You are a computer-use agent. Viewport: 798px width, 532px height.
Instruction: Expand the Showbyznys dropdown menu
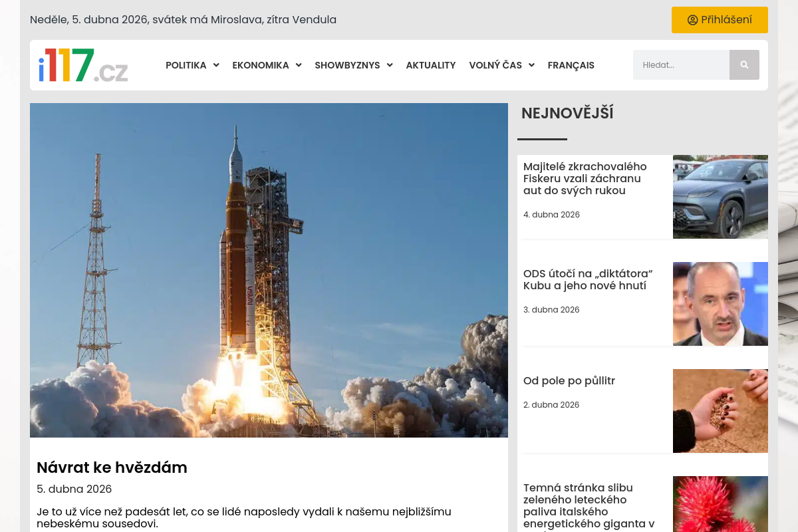(353, 65)
